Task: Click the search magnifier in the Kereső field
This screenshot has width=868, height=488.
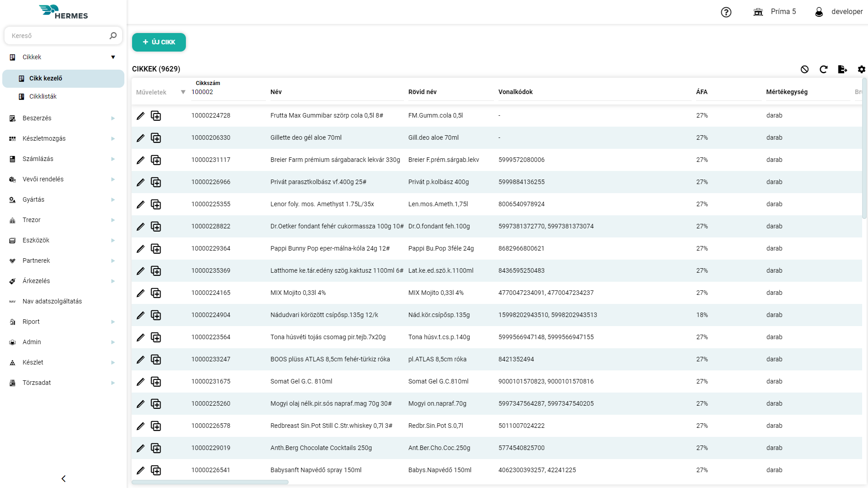Action: [x=113, y=35]
